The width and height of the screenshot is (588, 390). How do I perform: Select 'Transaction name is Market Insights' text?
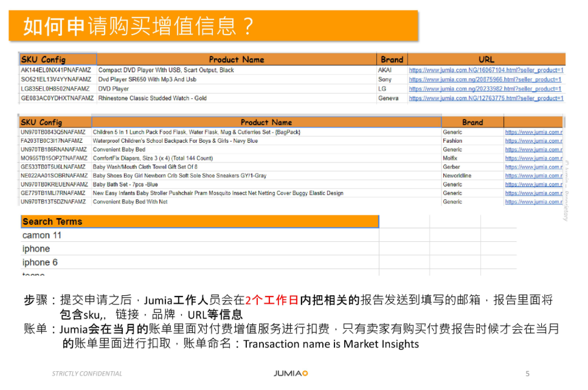tap(331, 344)
